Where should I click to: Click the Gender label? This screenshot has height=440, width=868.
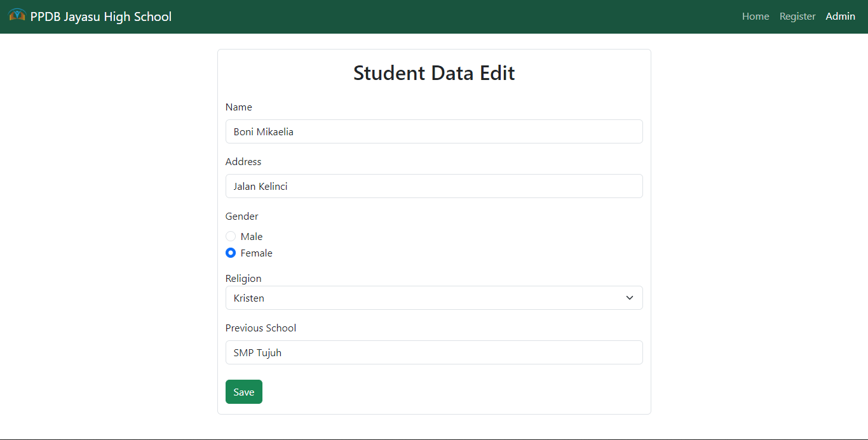(x=242, y=217)
